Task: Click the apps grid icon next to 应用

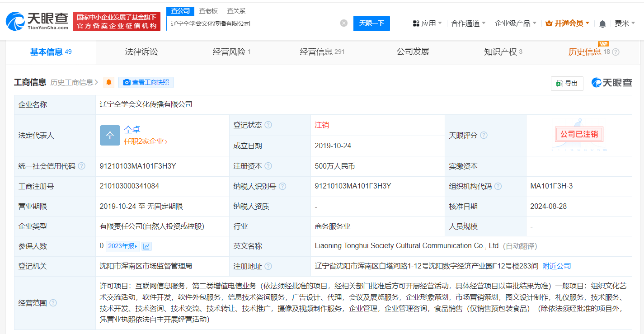Action: pyautogui.click(x=416, y=23)
